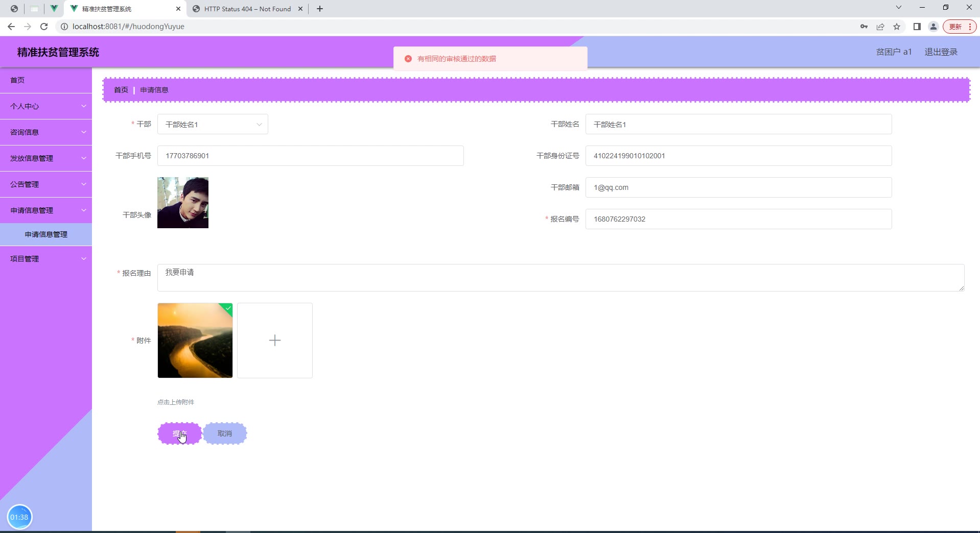Viewport: 980px width, 533px height.
Task: Open the browser side panel icon
Action: point(917,27)
